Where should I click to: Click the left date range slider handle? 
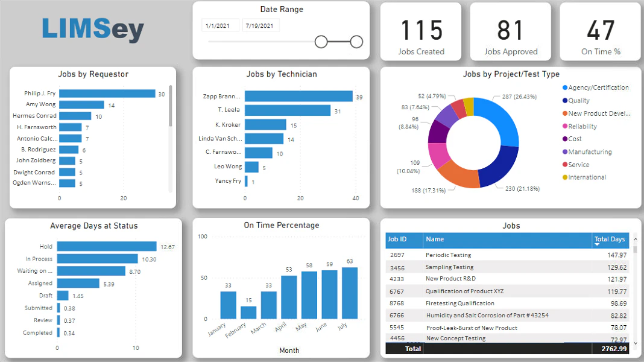click(321, 42)
